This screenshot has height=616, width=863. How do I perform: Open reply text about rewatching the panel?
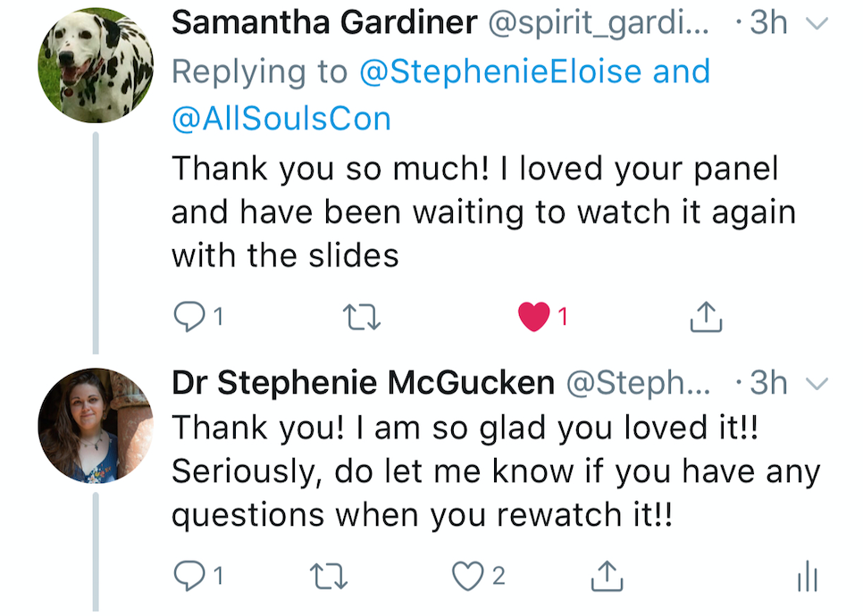coord(495,471)
